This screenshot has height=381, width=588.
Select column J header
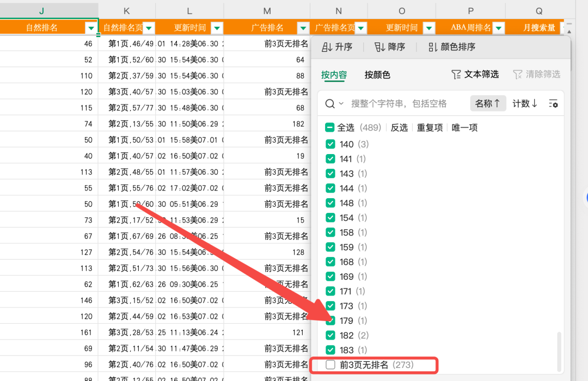(41, 11)
